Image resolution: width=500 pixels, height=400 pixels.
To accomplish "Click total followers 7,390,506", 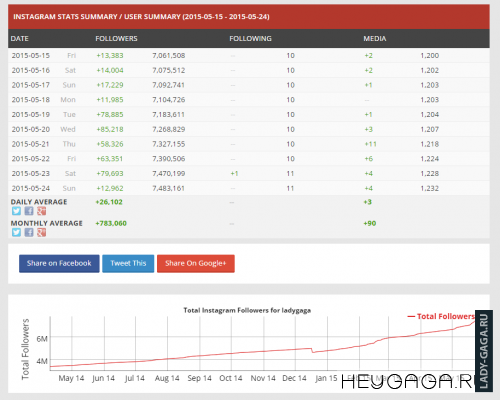I will [x=169, y=159].
